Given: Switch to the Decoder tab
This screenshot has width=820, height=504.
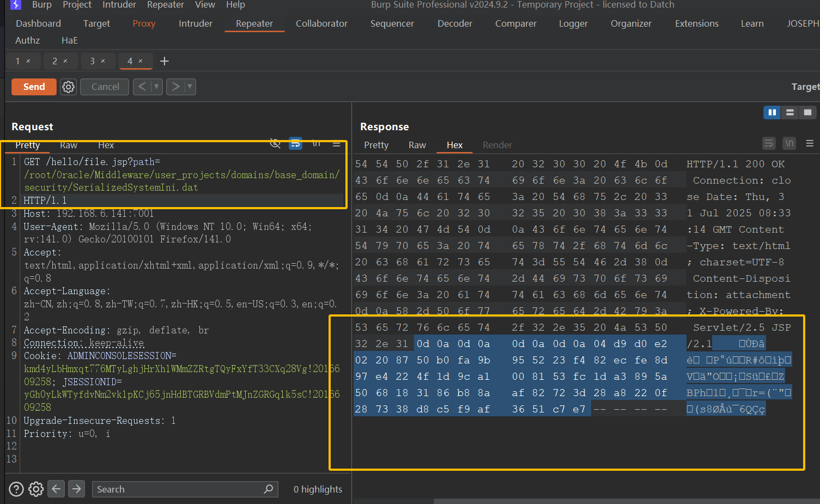Looking at the screenshot, I should (455, 23).
